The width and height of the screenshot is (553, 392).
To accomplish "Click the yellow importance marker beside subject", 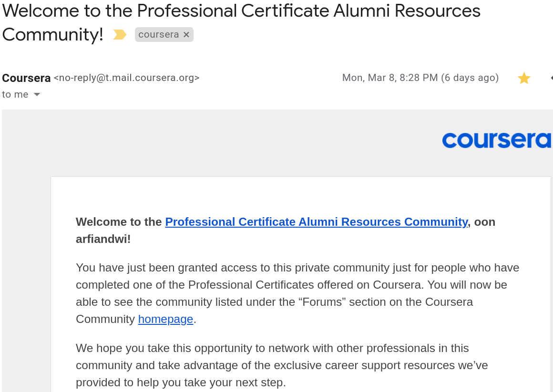I will (118, 34).
